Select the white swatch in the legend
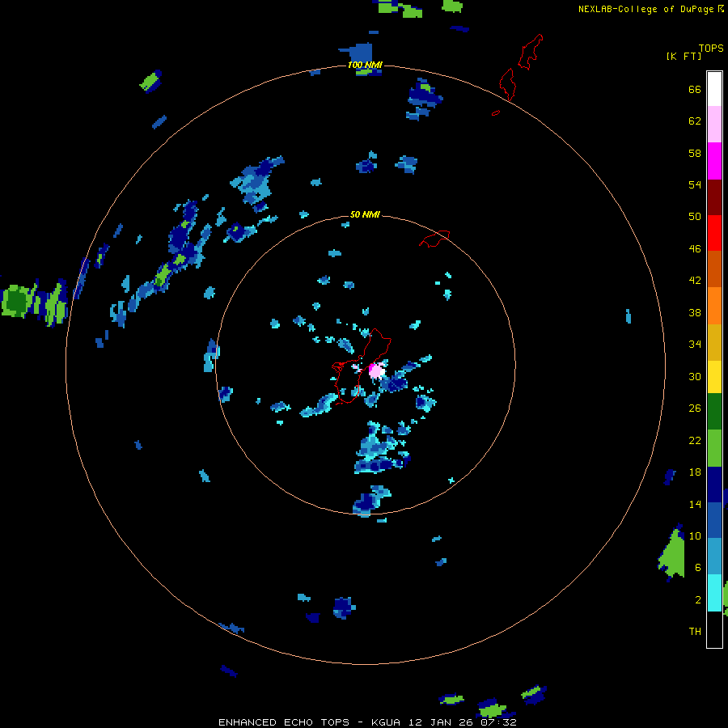728x728 pixels. click(714, 89)
